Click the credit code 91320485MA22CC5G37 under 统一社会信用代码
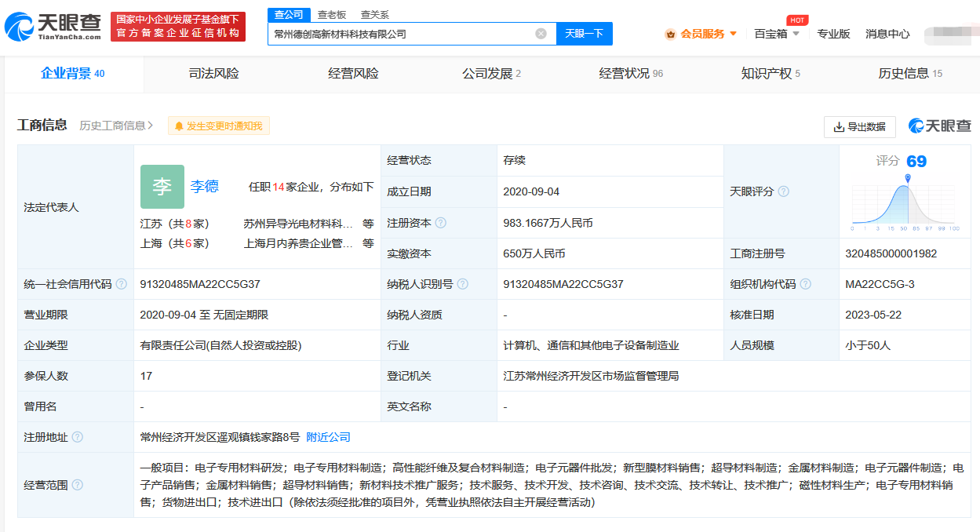 click(200, 284)
